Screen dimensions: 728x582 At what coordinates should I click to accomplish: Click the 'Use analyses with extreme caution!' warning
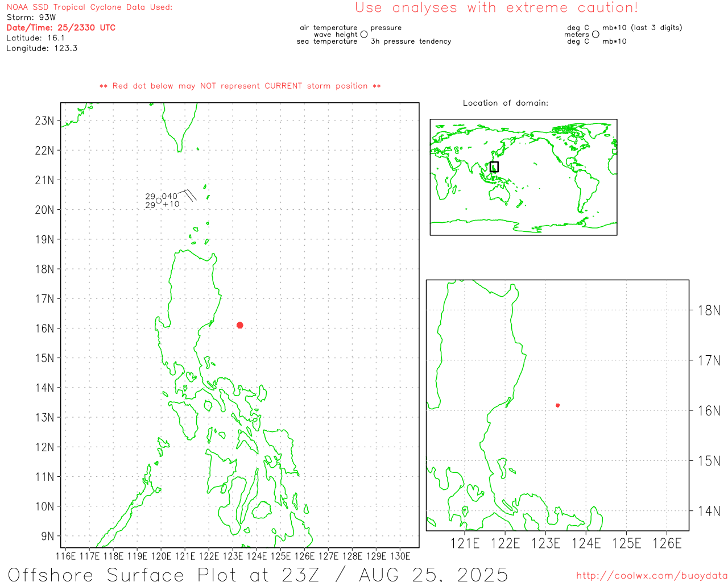click(x=497, y=7)
